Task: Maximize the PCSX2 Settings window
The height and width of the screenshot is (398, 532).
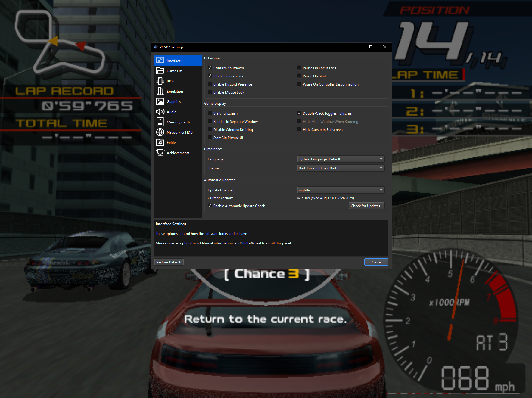Action: coord(371,47)
